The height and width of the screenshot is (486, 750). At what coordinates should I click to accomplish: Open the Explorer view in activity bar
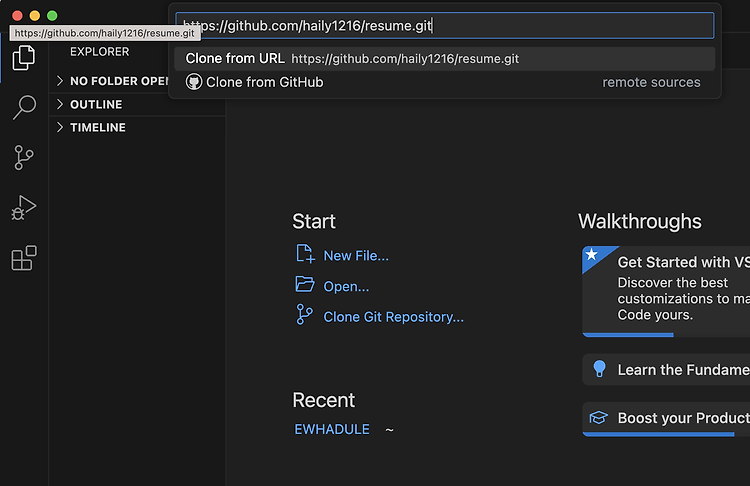pos(23,58)
